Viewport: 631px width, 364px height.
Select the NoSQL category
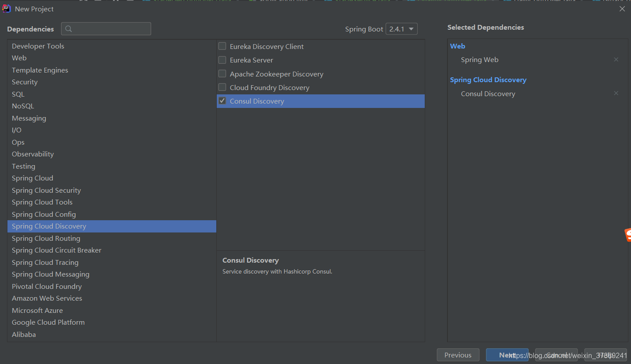coord(112,106)
